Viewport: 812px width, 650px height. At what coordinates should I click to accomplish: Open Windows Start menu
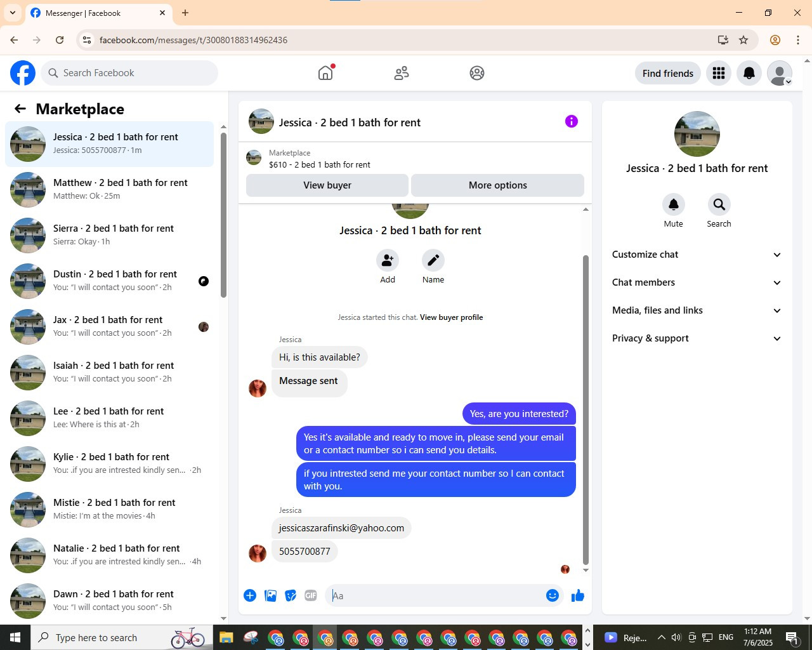click(x=15, y=637)
